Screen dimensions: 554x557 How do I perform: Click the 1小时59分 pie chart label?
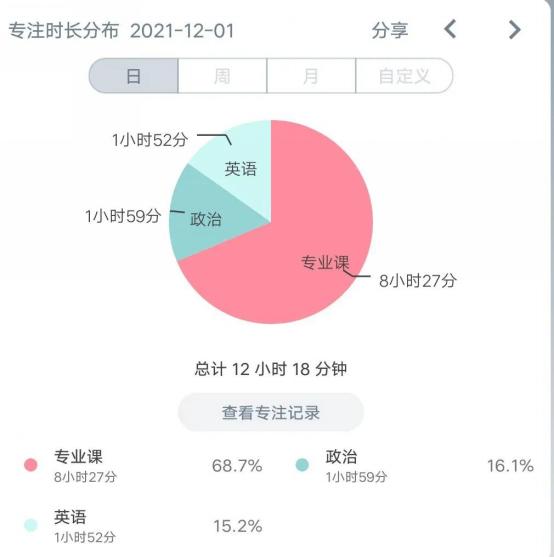pos(123,216)
